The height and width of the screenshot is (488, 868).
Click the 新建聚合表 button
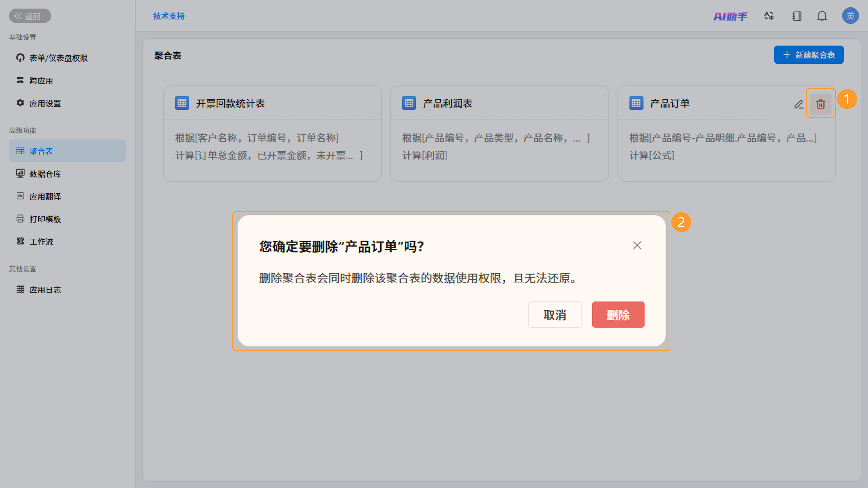click(x=809, y=54)
